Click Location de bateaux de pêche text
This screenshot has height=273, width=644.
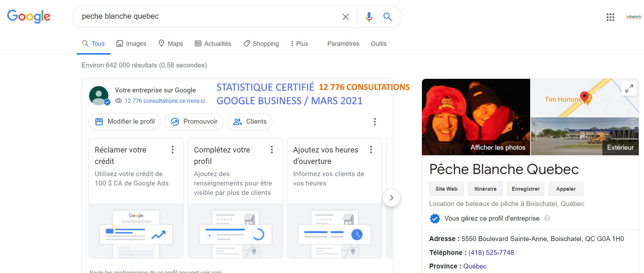point(507,204)
